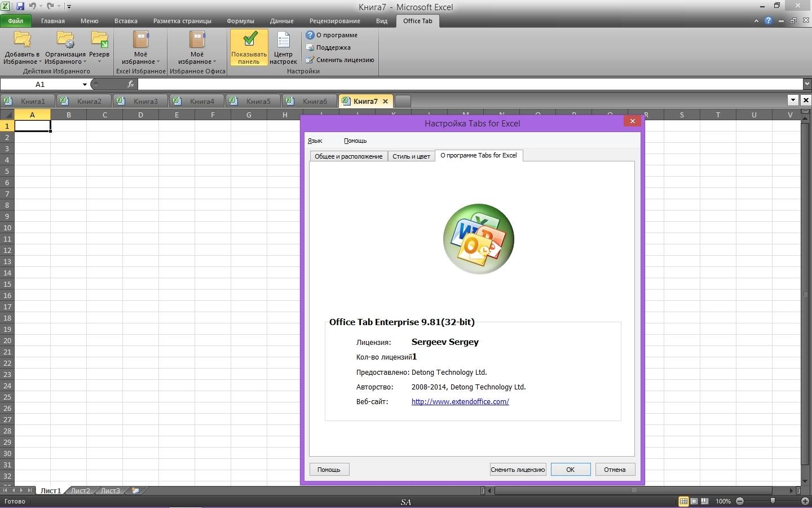Click the Резерв backup icon
Screen dimensions: 812x508
click(x=99, y=40)
